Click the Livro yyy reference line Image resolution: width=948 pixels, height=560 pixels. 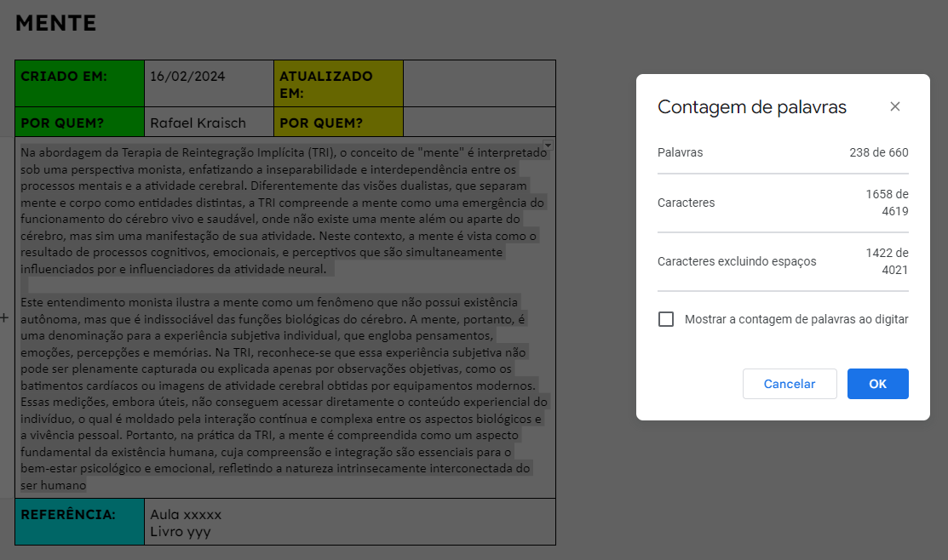click(181, 532)
